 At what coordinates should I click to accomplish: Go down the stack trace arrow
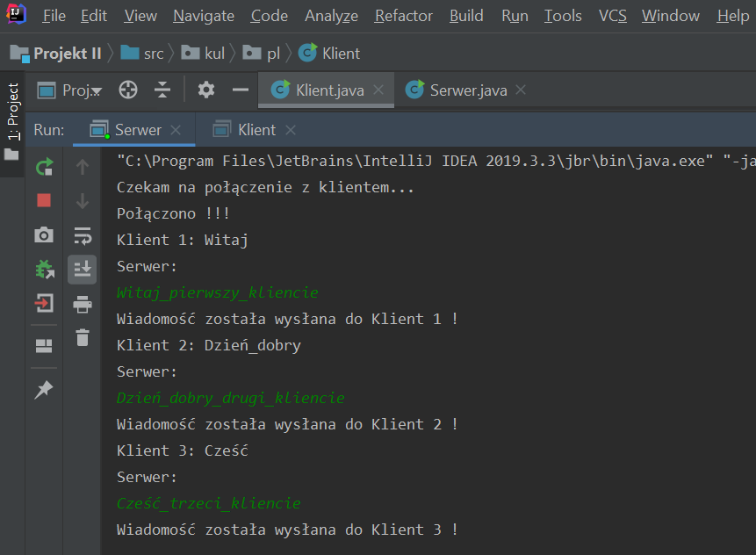coord(83,200)
